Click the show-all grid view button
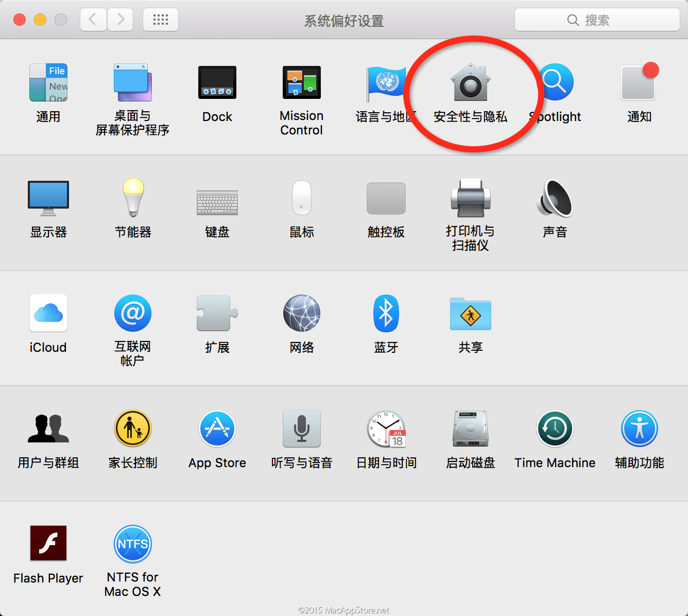Screen dimensions: 688x616 point(160,19)
